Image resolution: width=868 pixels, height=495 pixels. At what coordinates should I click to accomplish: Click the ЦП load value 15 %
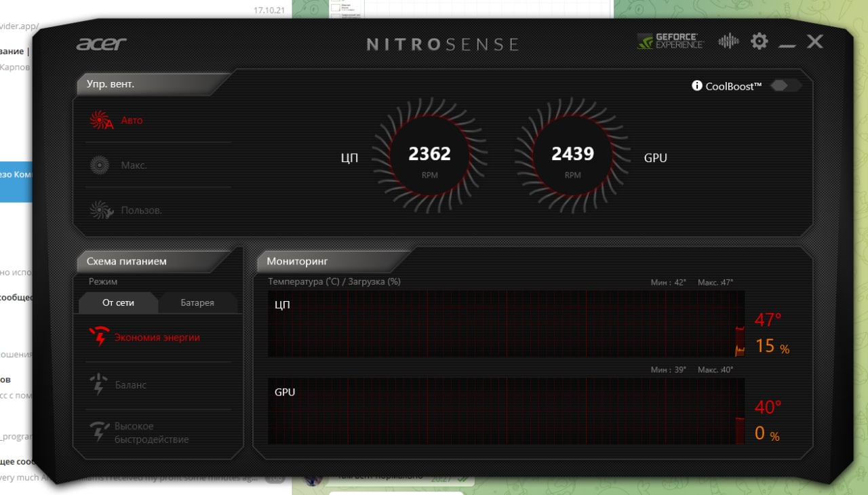772,346
